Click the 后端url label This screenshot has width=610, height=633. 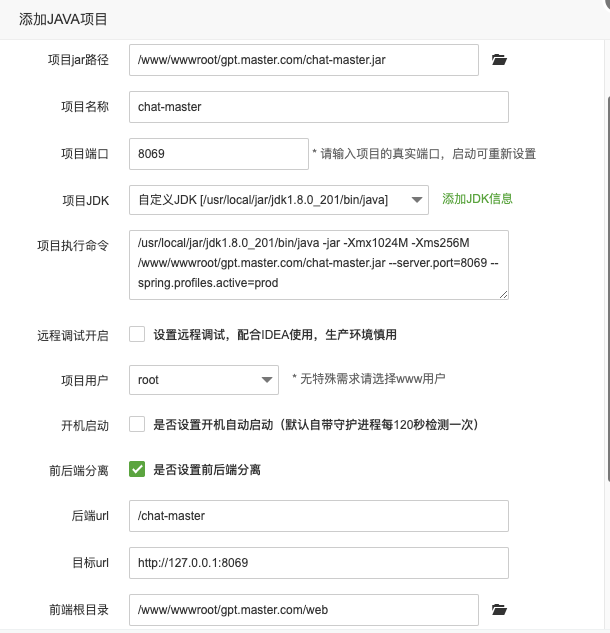pyautogui.click(x=90, y=516)
